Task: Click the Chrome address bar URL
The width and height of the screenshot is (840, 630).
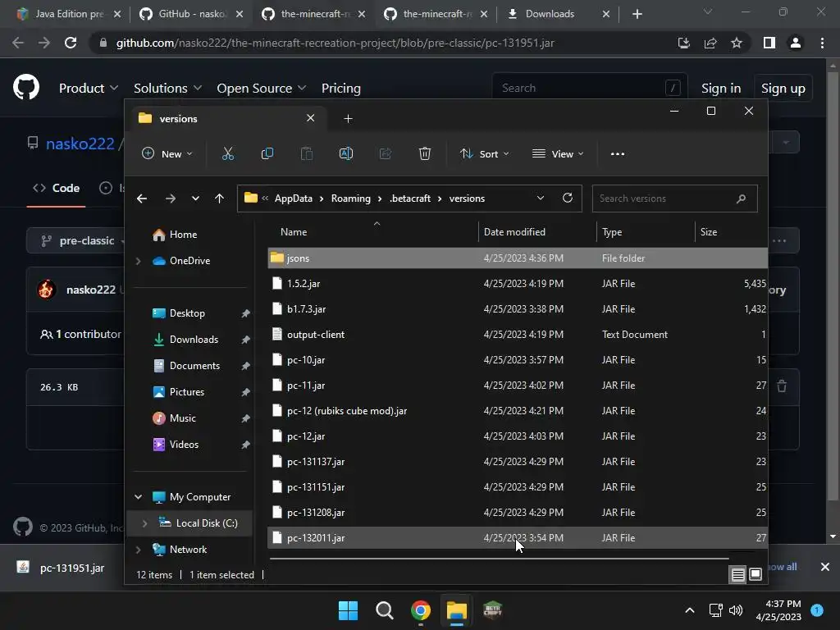Action: pyautogui.click(x=335, y=43)
